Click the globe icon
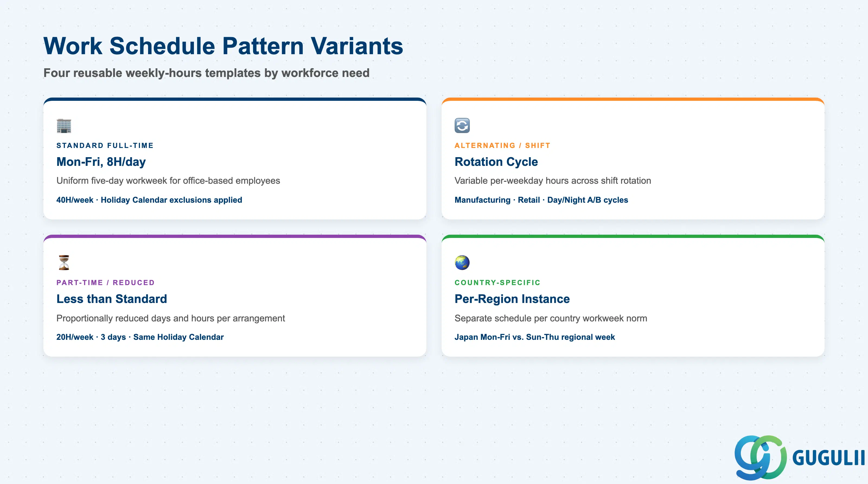This screenshot has height=484, width=868. coord(462,263)
